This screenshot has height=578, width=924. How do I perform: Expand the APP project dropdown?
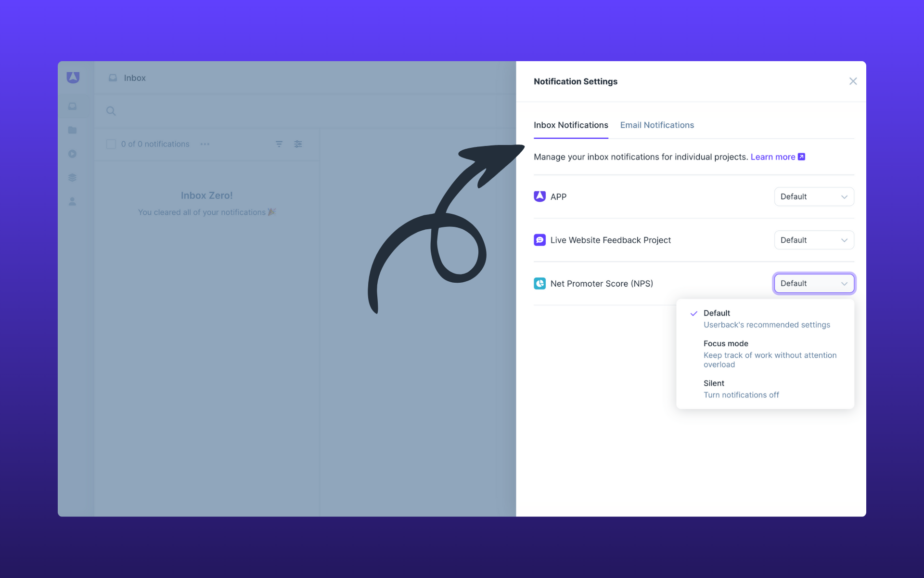click(814, 197)
